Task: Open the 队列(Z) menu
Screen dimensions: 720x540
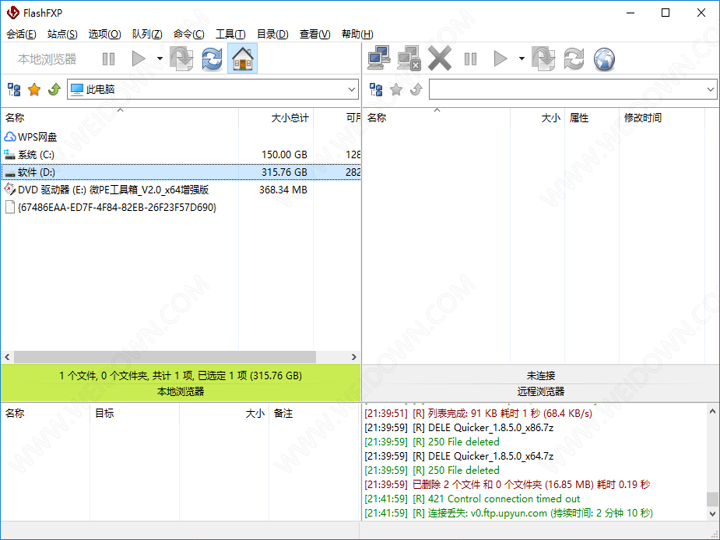Action: (x=147, y=34)
